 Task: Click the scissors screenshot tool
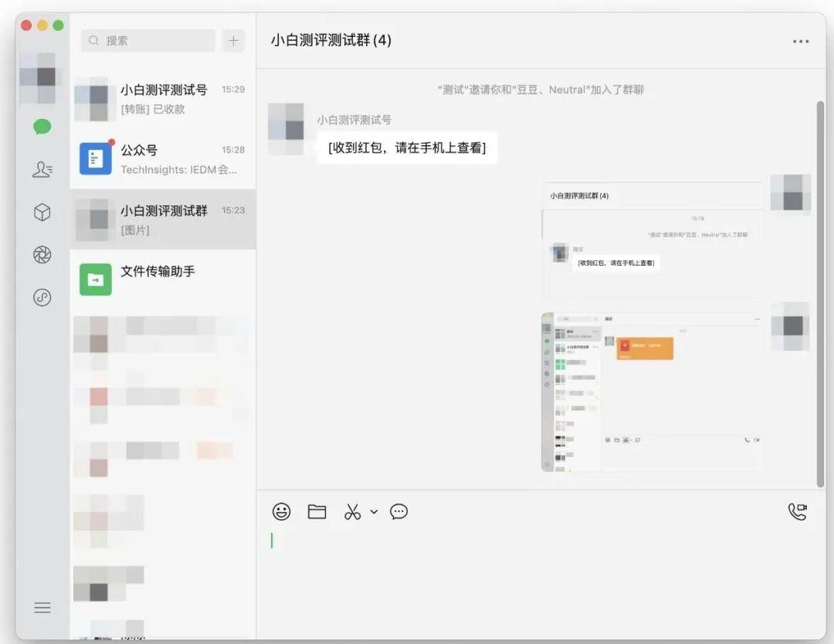352,511
